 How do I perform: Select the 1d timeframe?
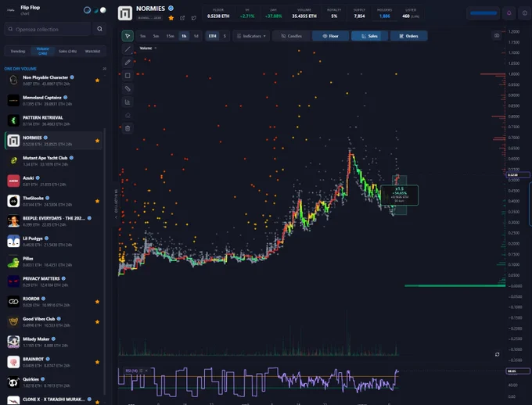point(196,36)
